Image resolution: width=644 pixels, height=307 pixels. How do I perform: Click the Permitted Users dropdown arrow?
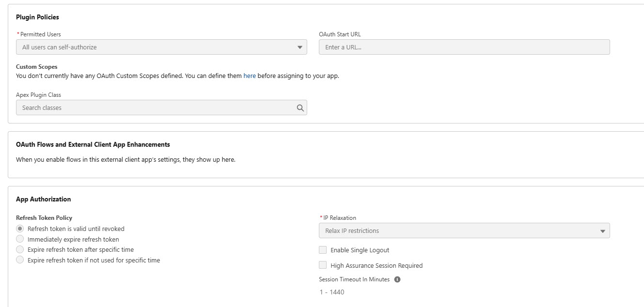[299, 47]
